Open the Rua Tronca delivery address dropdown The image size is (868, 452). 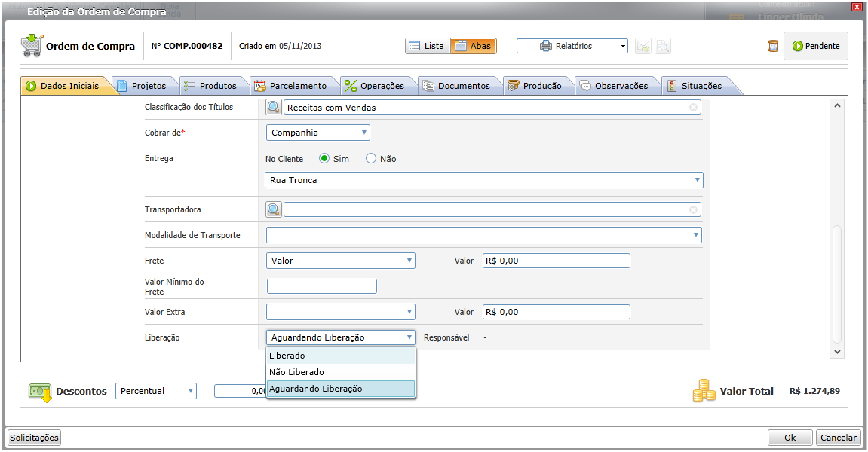point(484,180)
